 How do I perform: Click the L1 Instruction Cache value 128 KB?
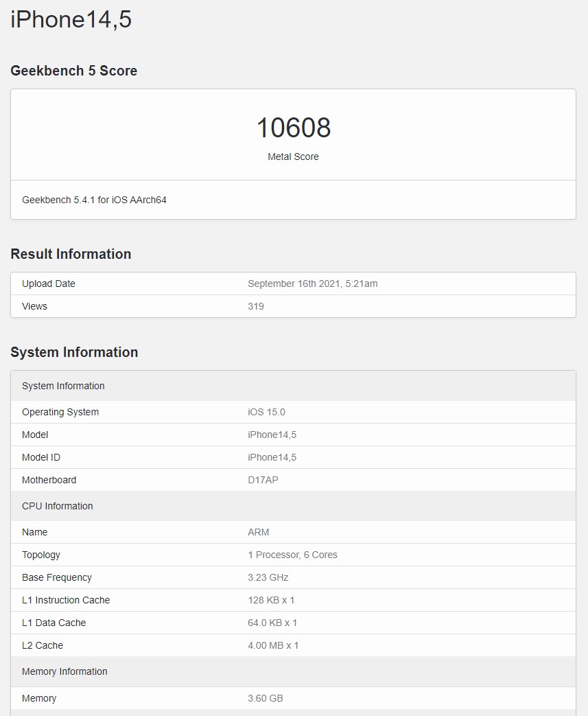tap(271, 600)
